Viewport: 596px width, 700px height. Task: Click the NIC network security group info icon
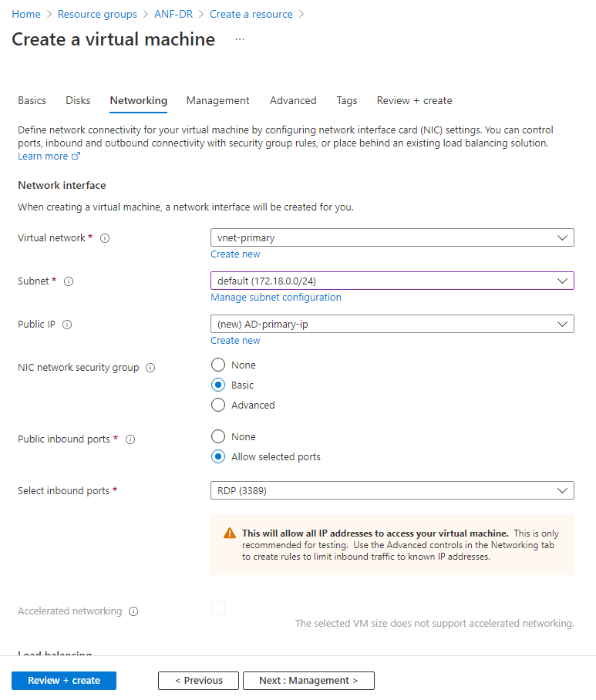coord(150,368)
